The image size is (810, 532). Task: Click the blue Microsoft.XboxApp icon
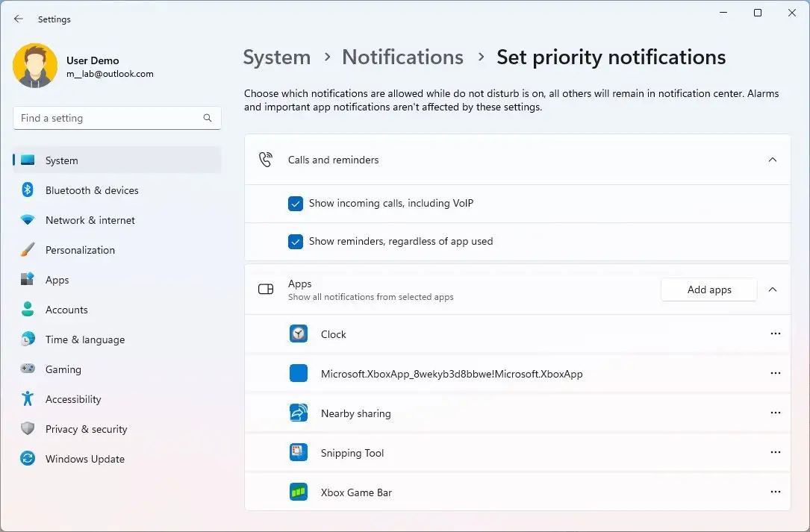(x=299, y=374)
